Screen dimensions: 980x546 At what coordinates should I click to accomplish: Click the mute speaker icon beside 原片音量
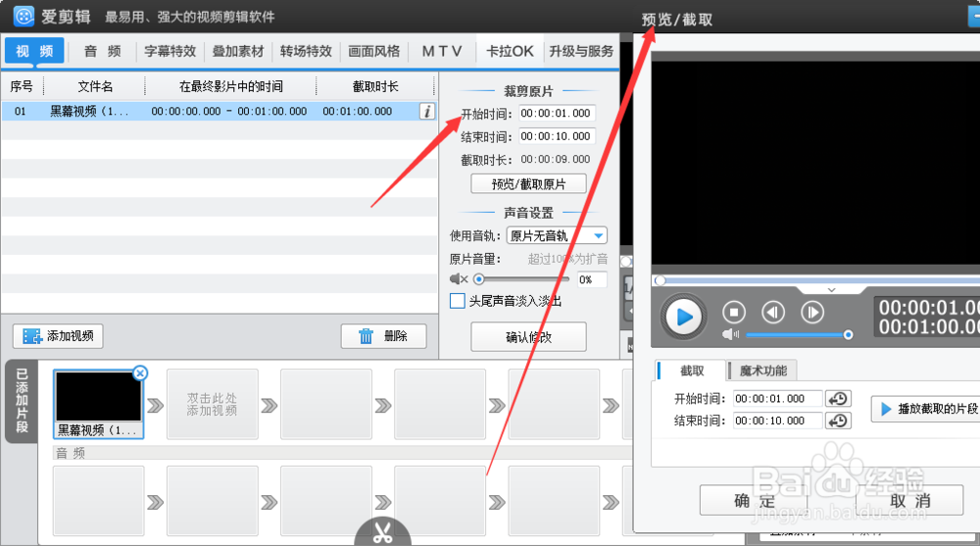(458, 279)
